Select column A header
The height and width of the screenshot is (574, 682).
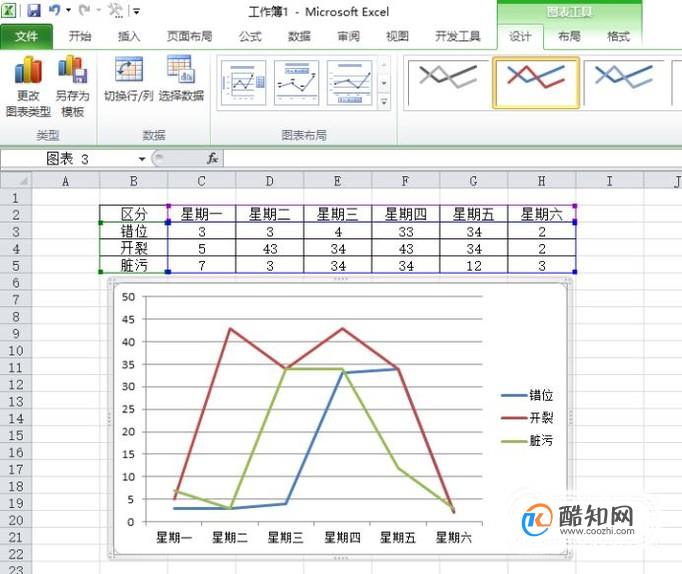click(x=66, y=180)
